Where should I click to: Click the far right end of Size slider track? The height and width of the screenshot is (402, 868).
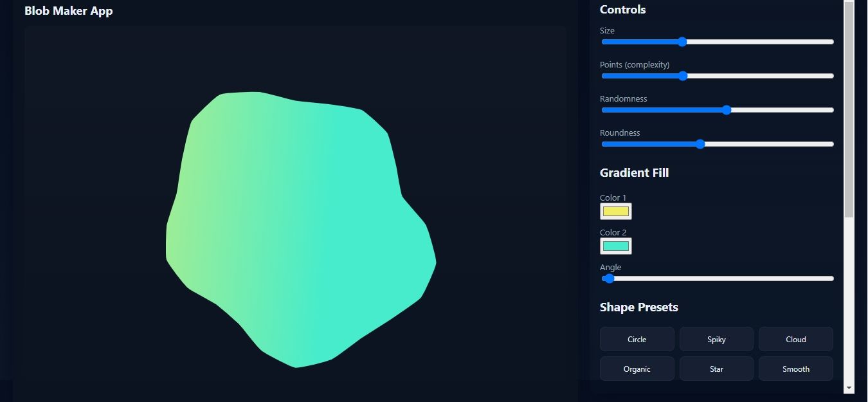[x=831, y=42]
